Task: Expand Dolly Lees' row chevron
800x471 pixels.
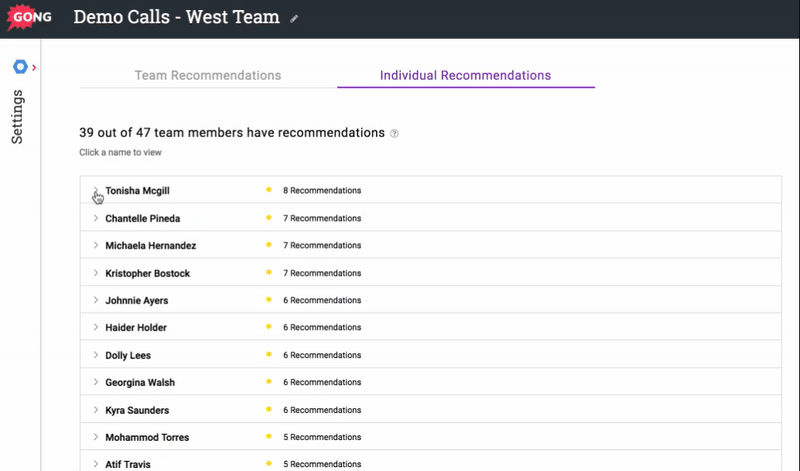Action: coord(95,355)
